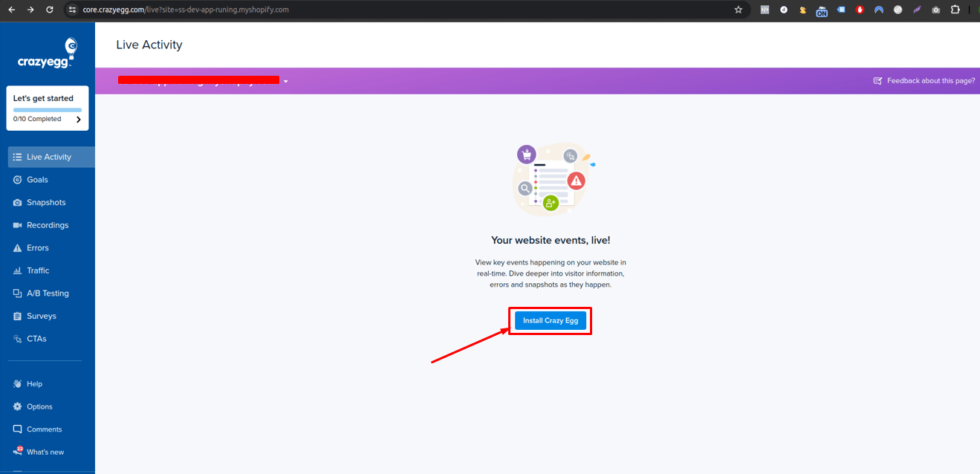Click the Help waving hand icon
Image resolution: width=980 pixels, height=474 pixels.
point(18,384)
